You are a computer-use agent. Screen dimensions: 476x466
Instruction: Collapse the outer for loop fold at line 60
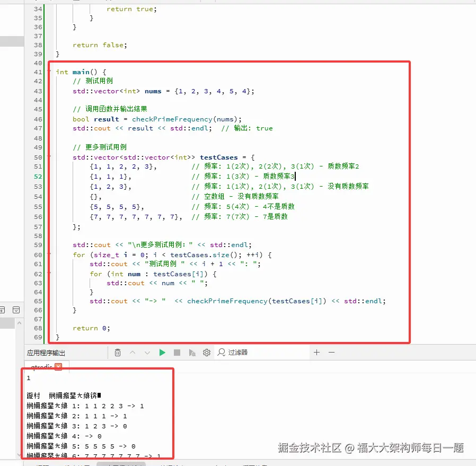pyautogui.click(x=49, y=254)
